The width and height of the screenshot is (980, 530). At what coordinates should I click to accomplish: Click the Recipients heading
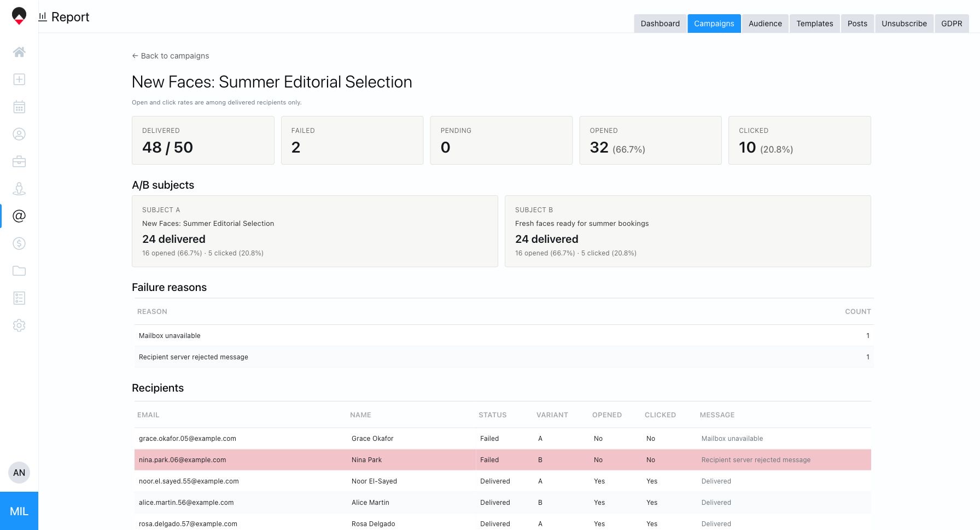point(157,388)
